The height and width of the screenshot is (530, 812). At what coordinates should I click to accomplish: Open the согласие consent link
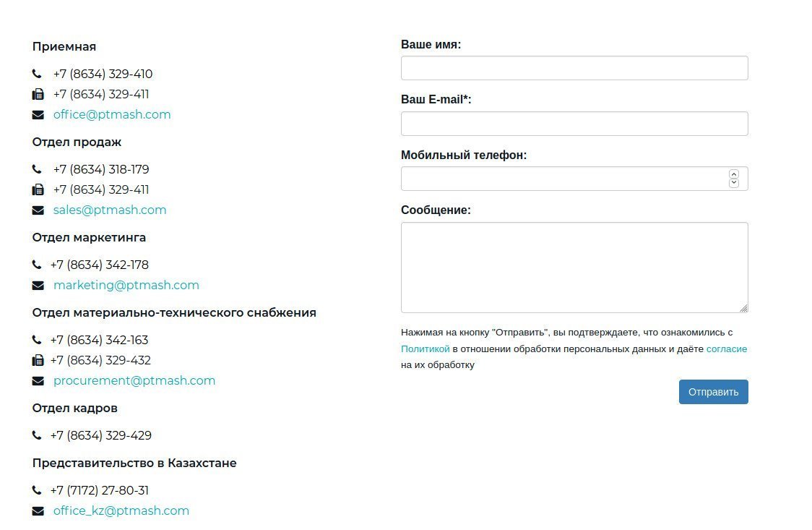(x=727, y=349)
